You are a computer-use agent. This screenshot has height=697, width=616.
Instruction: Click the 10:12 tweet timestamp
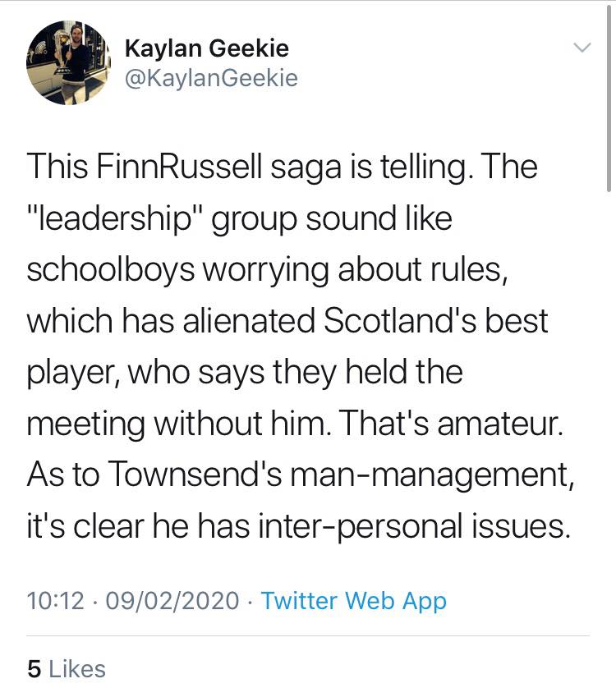[x=55, y=601]
